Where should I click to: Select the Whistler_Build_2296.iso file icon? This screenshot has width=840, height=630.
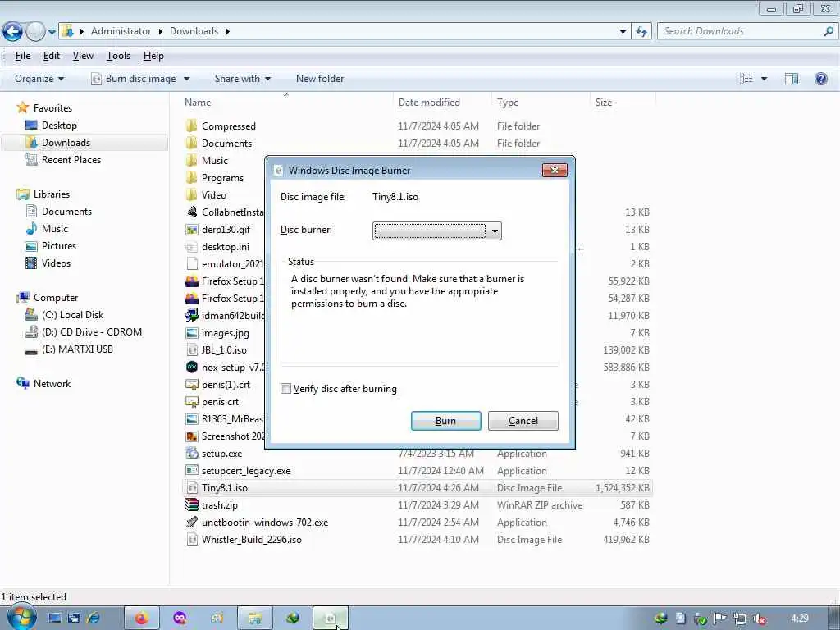[192, 540]
